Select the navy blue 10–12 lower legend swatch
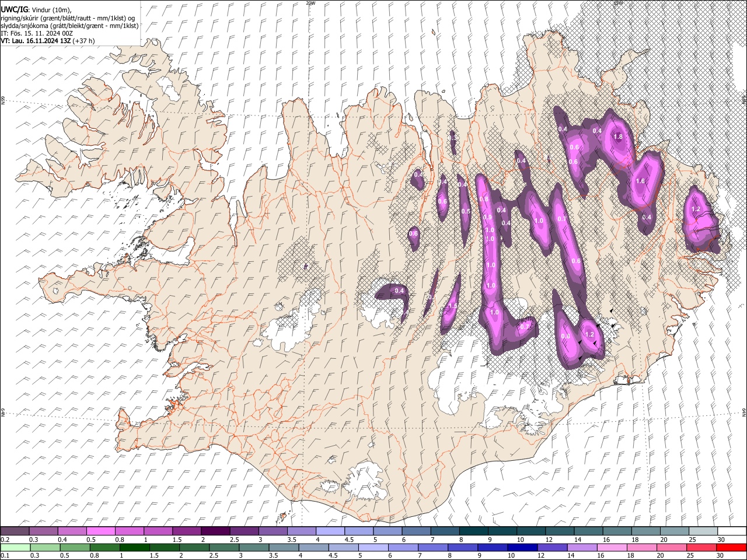747x560 pixels. point(523,547)
